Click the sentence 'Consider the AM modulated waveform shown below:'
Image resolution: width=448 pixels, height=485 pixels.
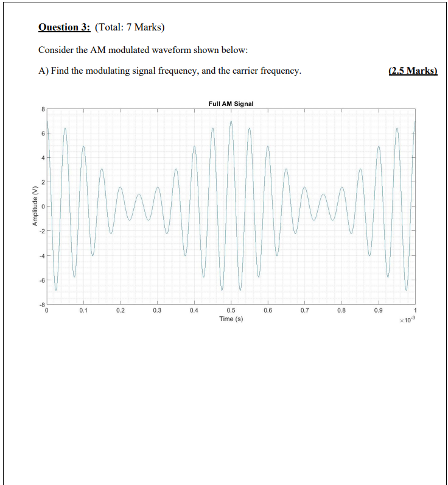pos(143,50)
